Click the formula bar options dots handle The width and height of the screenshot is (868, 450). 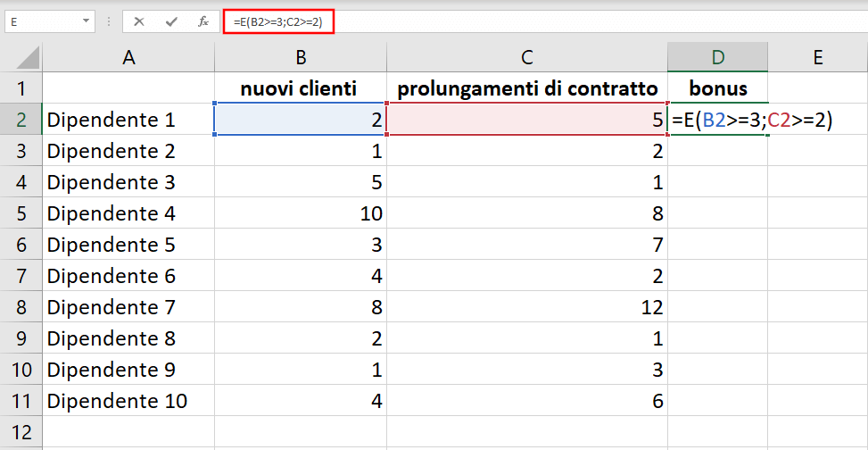pyautogui.click(x=109, y=22)
